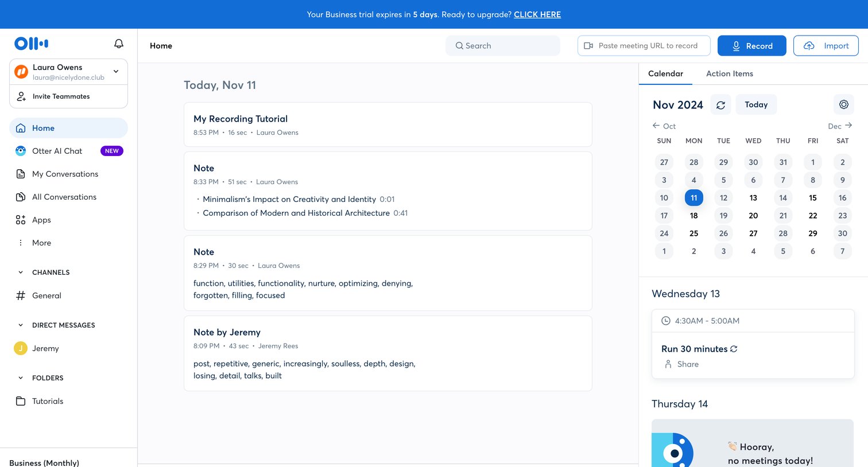Click the clock icon on 4:30AM event
Viewport: 868px width, 467px height.
point(666,321)
